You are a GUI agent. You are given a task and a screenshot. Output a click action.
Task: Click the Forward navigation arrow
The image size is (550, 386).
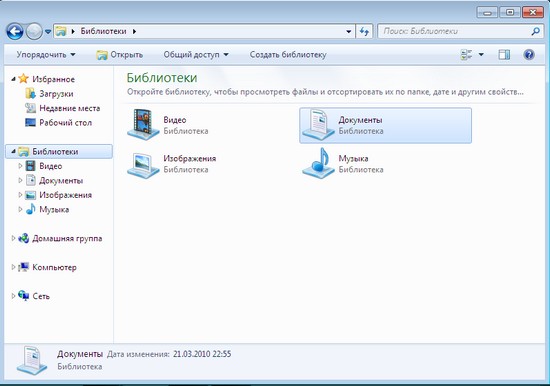pos(34,32)
